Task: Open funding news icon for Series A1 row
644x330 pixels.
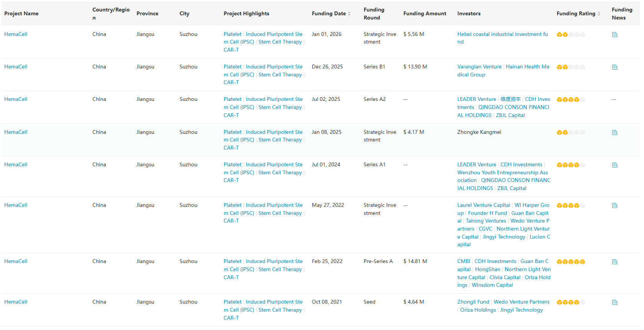Action: tap(615, 165)
